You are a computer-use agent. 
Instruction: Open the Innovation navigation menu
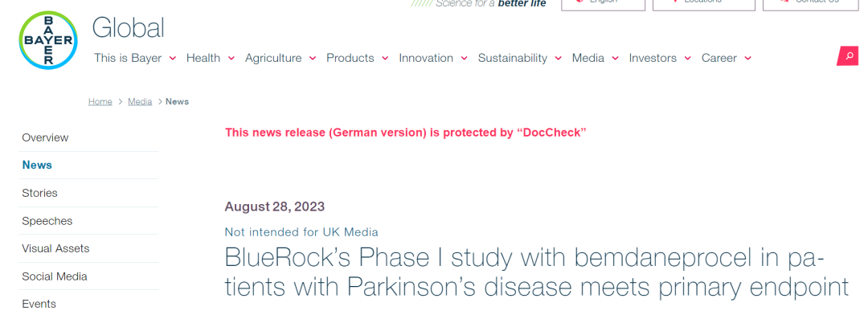(426, 58)
